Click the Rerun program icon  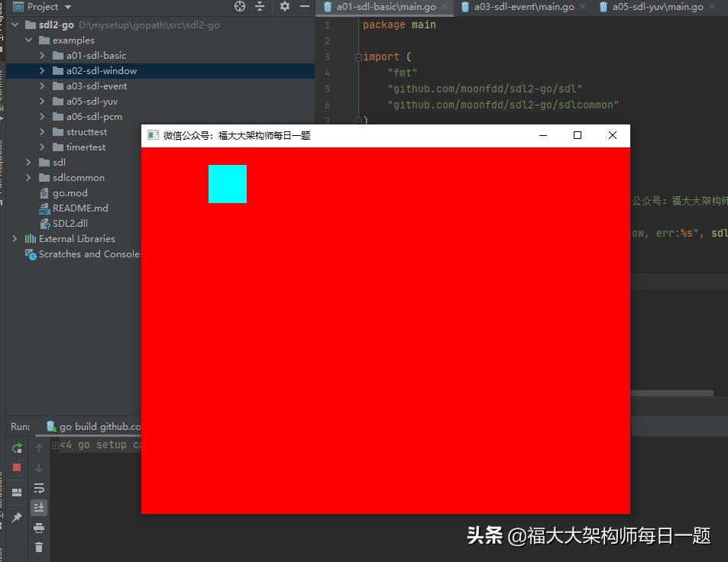(16, 448)
